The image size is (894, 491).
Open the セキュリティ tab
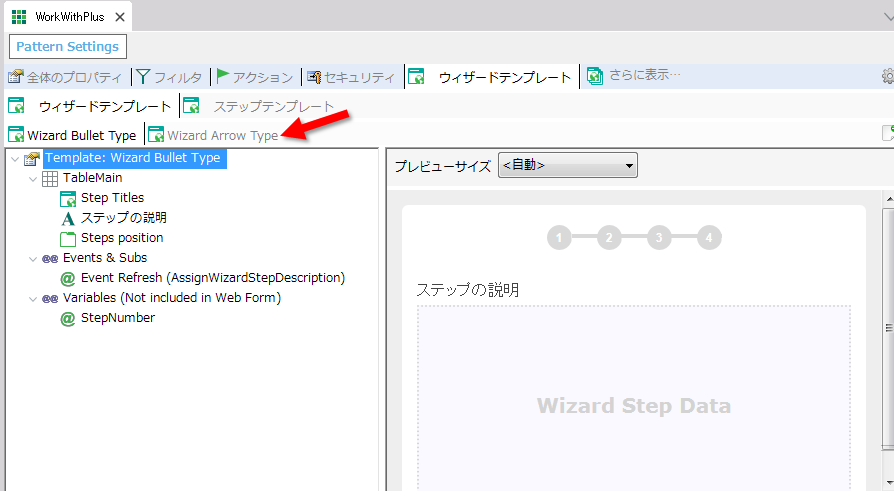[x=351, y=77]
